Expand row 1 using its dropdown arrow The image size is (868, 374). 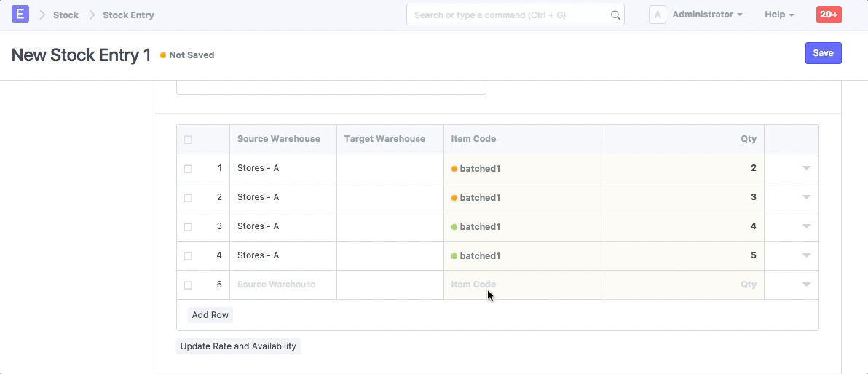(806, 168)
